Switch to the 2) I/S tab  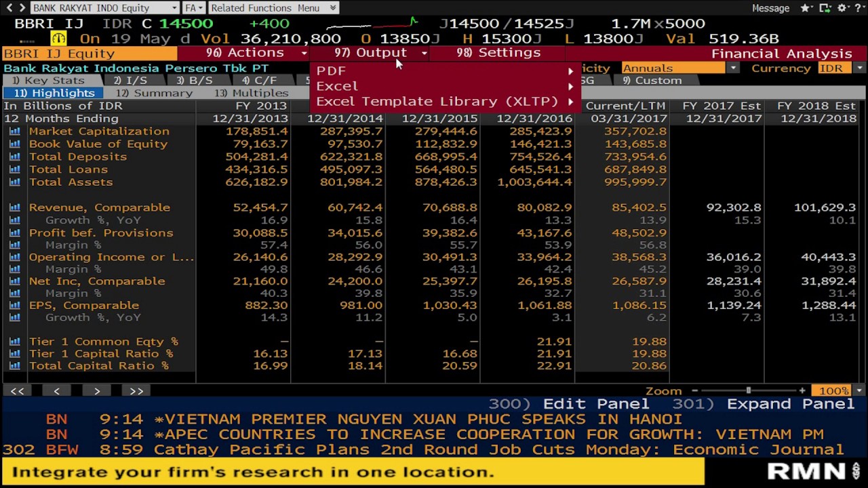point(130,81)
